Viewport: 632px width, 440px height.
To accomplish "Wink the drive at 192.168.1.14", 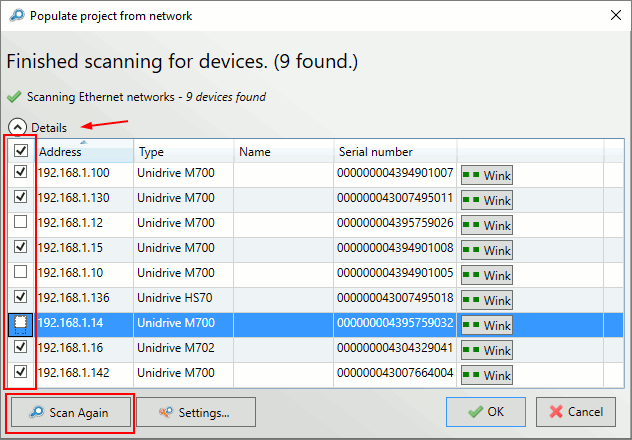I will coord(487,325).
